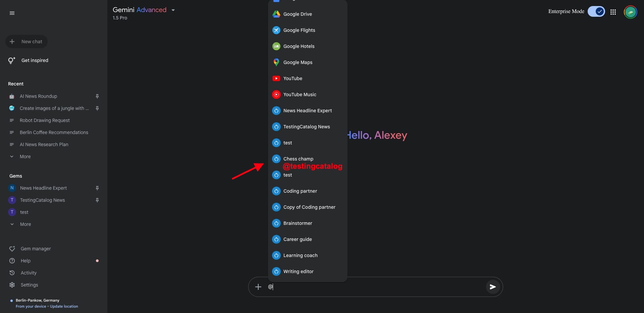
Task: Choose Learning coach from the mention list
Action: pos(308,255)
